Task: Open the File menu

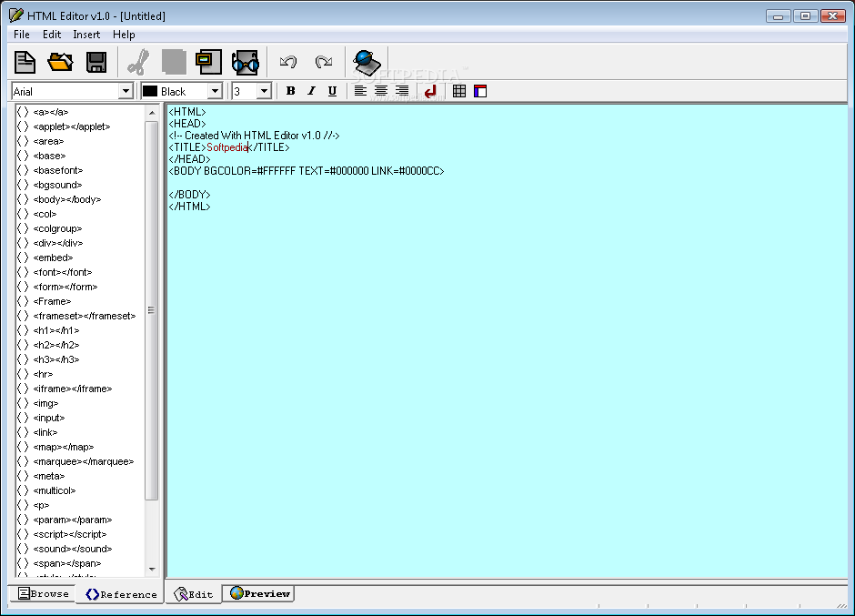Action: pos(22,35)
